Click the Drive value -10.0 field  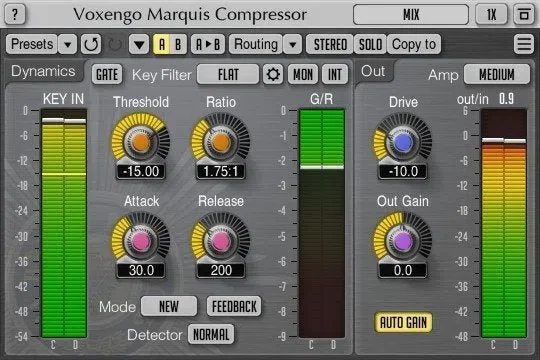(x=403, y=171)
